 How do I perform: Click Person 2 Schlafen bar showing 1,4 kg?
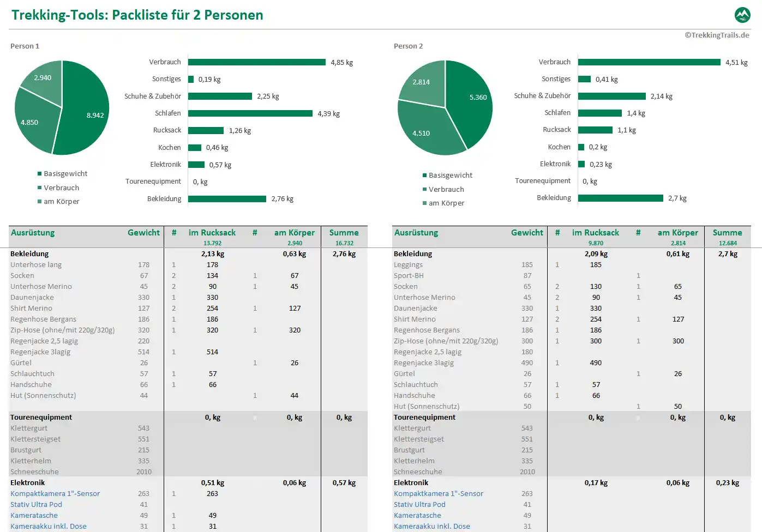point(599,113)
